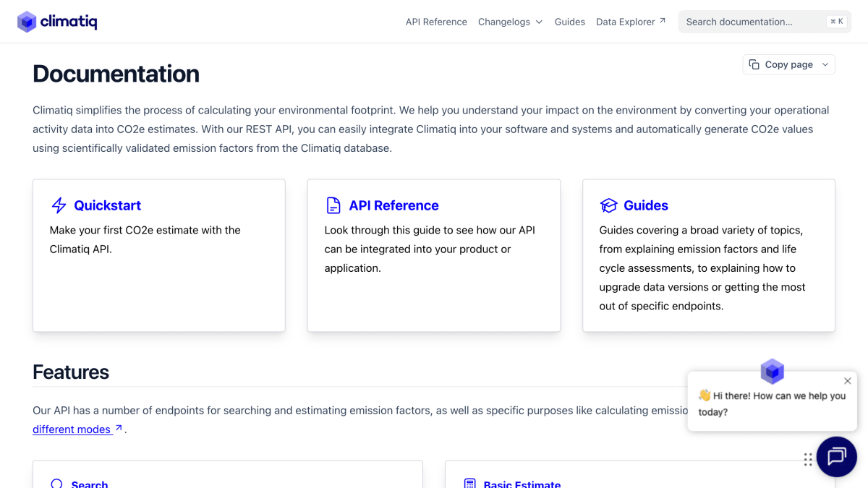Open the Search feature card link

(90, 484)
